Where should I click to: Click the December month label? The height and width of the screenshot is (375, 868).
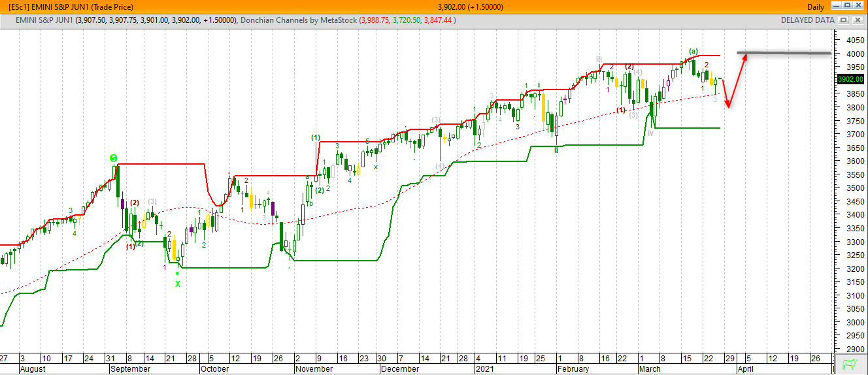coord(400,369)
